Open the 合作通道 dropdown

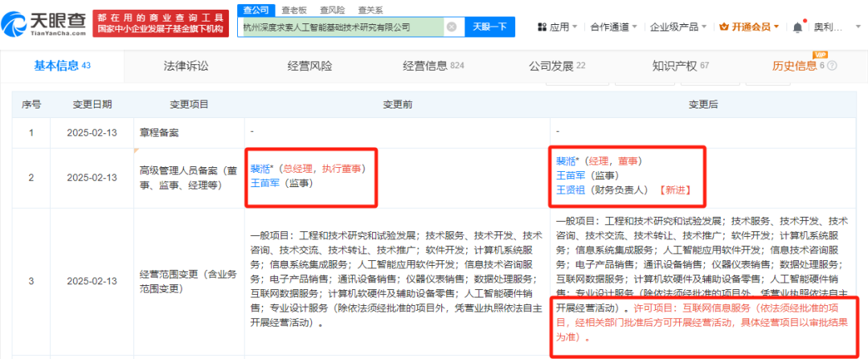pyautogui.click(x=613, y=27)
